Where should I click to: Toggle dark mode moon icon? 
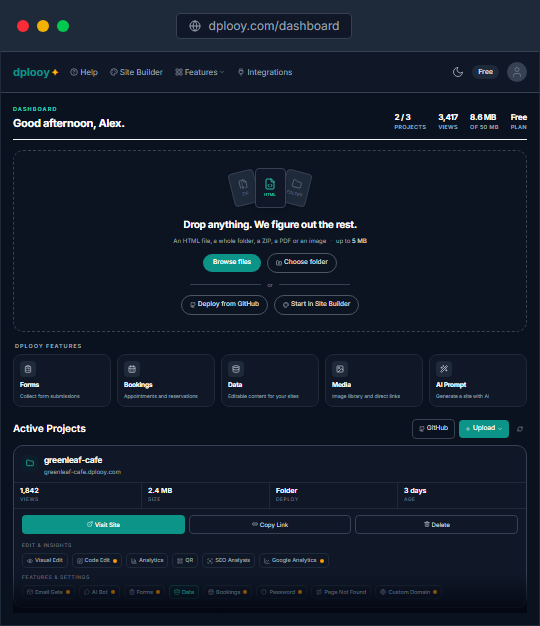(x=458, y=72)
